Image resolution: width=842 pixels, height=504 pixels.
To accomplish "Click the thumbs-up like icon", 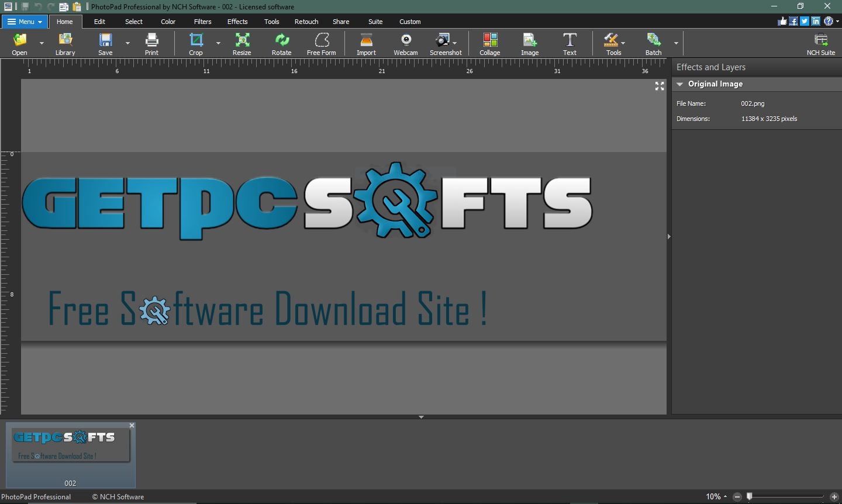I will click(x=782, y=21).
